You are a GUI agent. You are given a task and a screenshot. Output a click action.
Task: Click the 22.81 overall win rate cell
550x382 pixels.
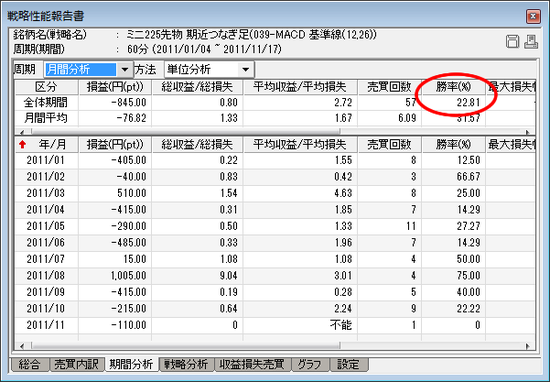point(454,102)
